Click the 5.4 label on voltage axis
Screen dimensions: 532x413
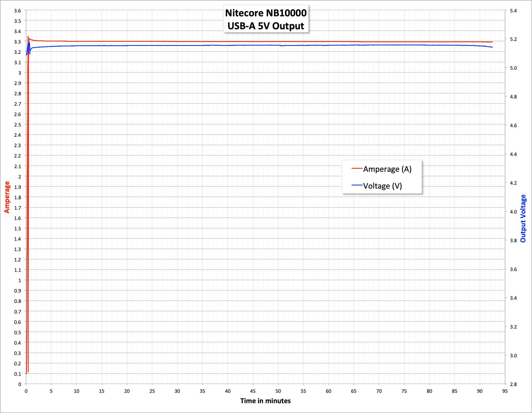(x=513, y=11)
